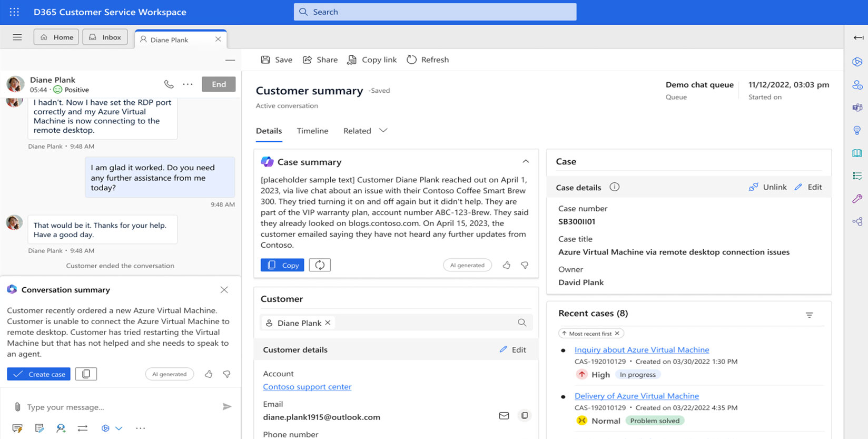Edit the case details

pyautogui.click(x=808, y=187)
